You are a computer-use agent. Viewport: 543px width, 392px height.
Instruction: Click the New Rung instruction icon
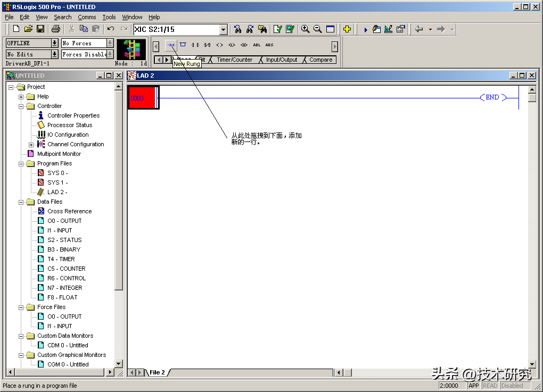[x=171, y=45]
